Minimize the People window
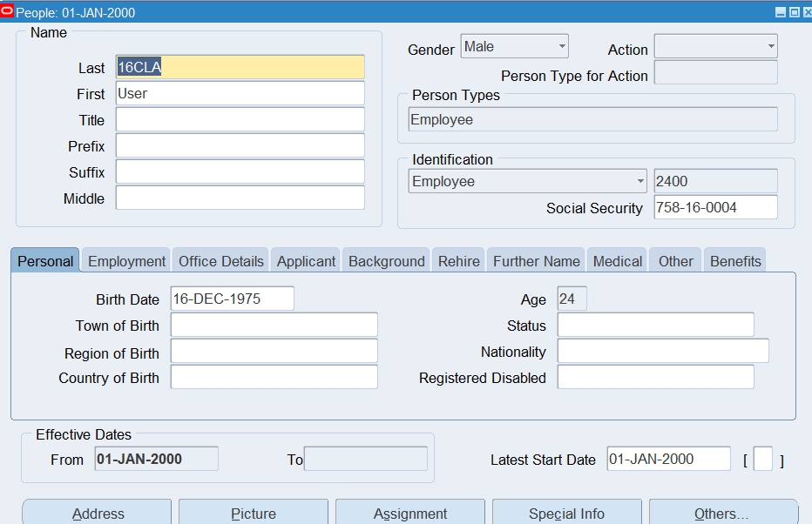Image resolution: width=812 pixels, height=524 pixels. pyautogui.click(x=781, y=12)
